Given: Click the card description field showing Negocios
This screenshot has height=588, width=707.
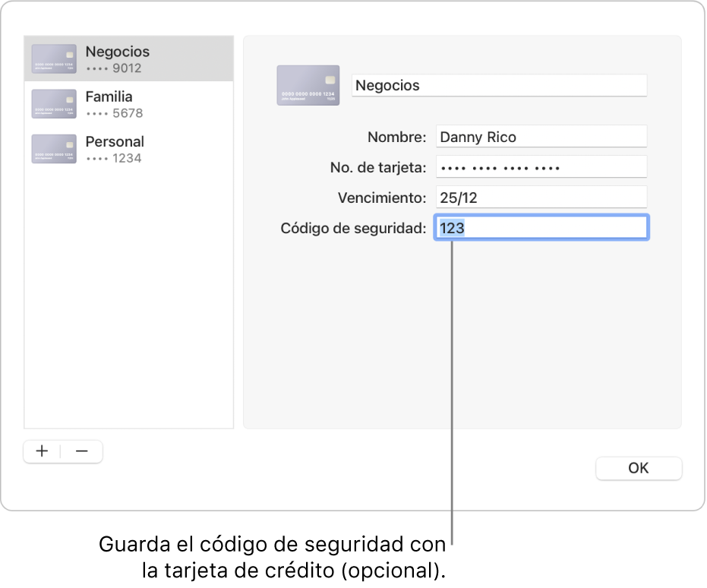Looking at the screenshot, I should tap(499, 85).
